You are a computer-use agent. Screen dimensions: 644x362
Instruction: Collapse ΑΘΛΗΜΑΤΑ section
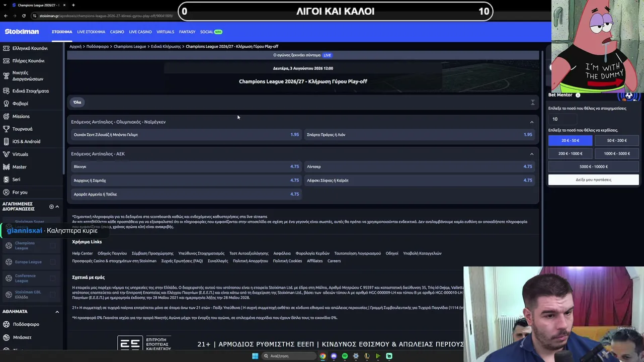(57, 312)
